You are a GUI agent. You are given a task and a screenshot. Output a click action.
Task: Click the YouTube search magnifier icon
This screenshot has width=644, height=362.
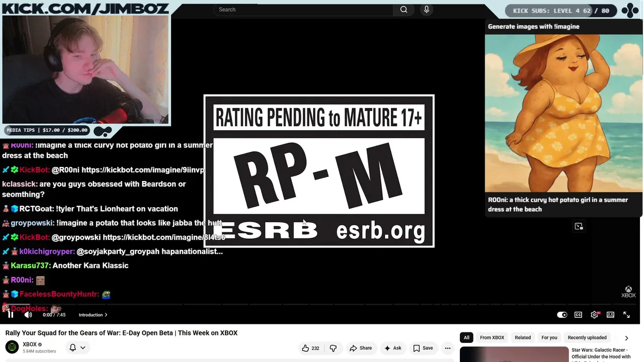[x=404, y=10]
